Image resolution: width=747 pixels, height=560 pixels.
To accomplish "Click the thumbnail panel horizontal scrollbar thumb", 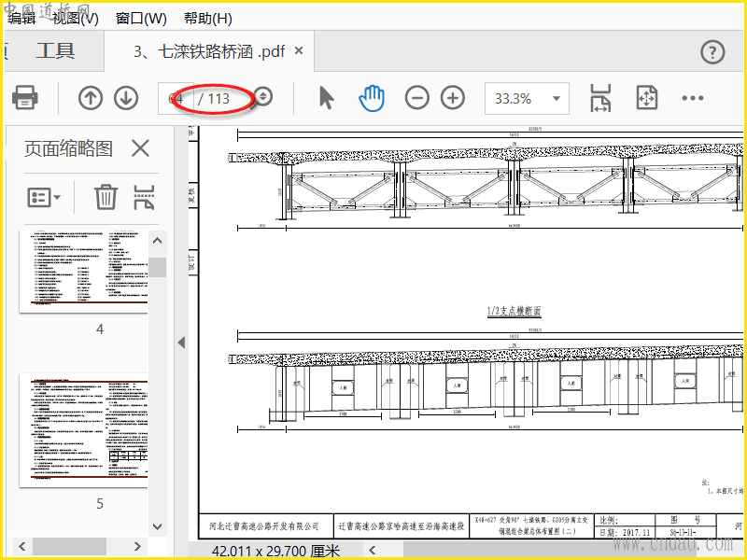I will pyautogui.click(x=69, y=546).
